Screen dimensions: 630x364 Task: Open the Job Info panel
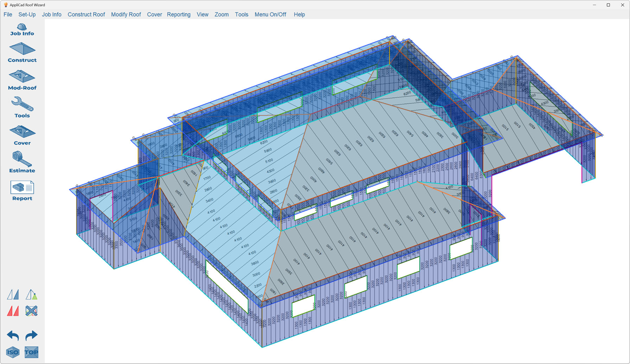coord(22,30)
